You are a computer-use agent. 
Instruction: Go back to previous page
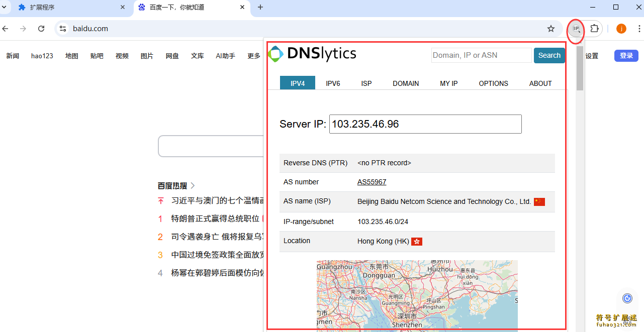tap(6, 29)
